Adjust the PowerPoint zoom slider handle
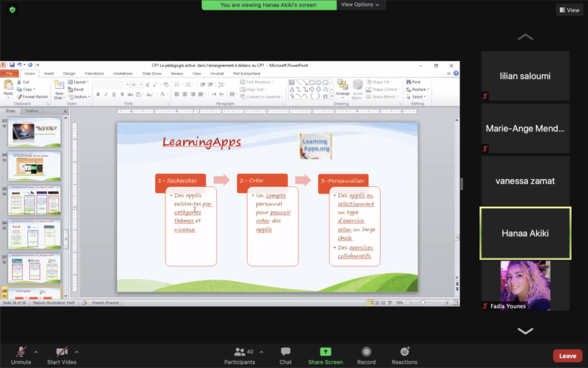Image resolution: width=588 pixels, height=368 pixels. 423,302
